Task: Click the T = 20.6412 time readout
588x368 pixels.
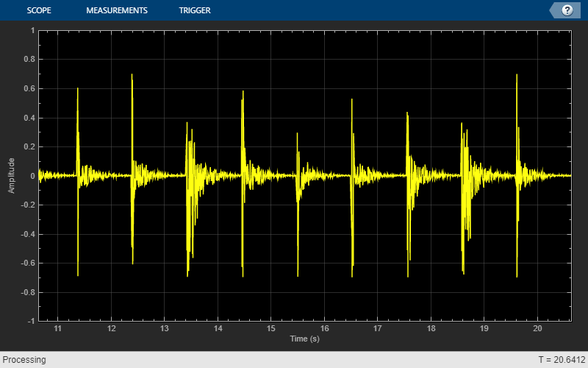Action: [562, 360]
